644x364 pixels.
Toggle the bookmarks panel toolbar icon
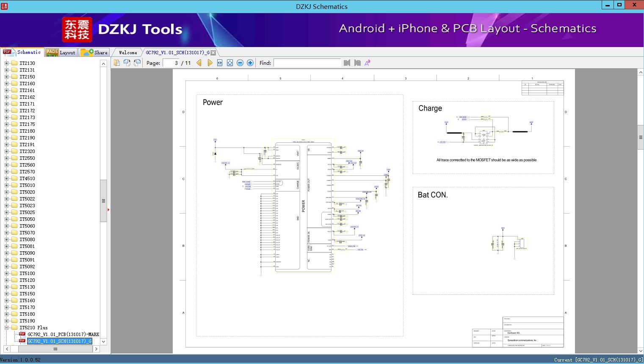[x=117, y=63]
